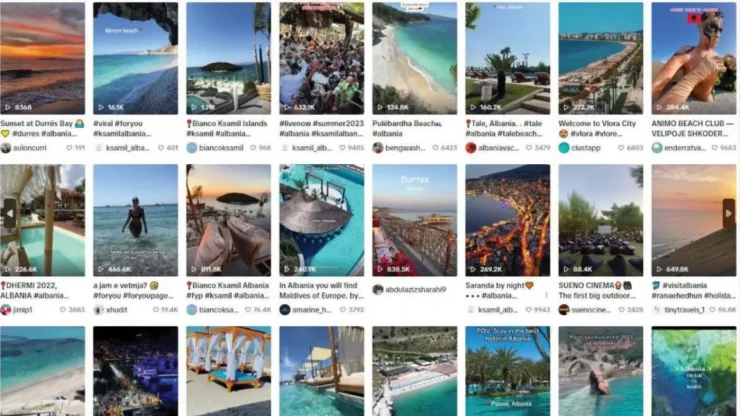The width and height of the screenshot is (740, 416).
Task: Click heart icon on biancoksamil's Bianco Ksamil Islands video
Action: coord(252,148)
